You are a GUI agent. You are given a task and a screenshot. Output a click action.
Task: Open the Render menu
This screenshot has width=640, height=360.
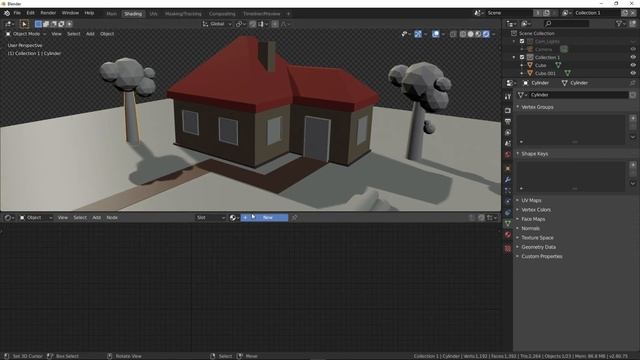click(x=48, y=13)
